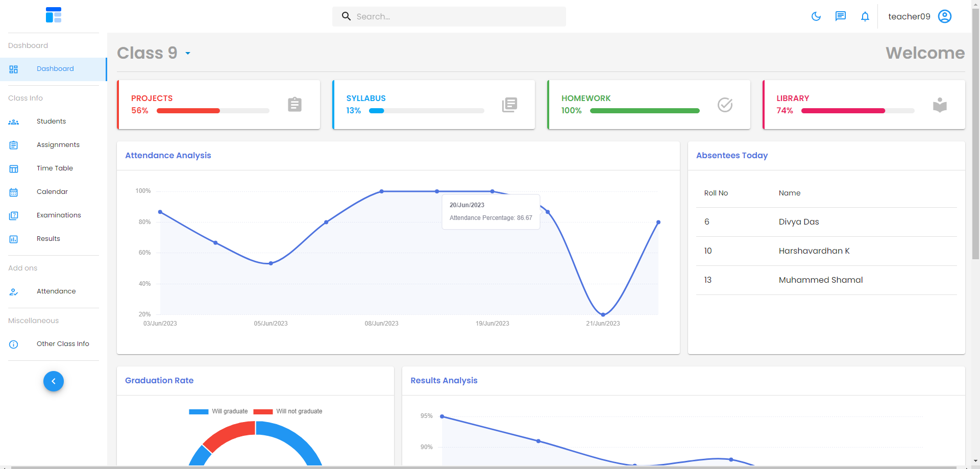This screenshot has width=980, height=469.
Task: Click the Examinations quiz icon
Action: (14, 215)
